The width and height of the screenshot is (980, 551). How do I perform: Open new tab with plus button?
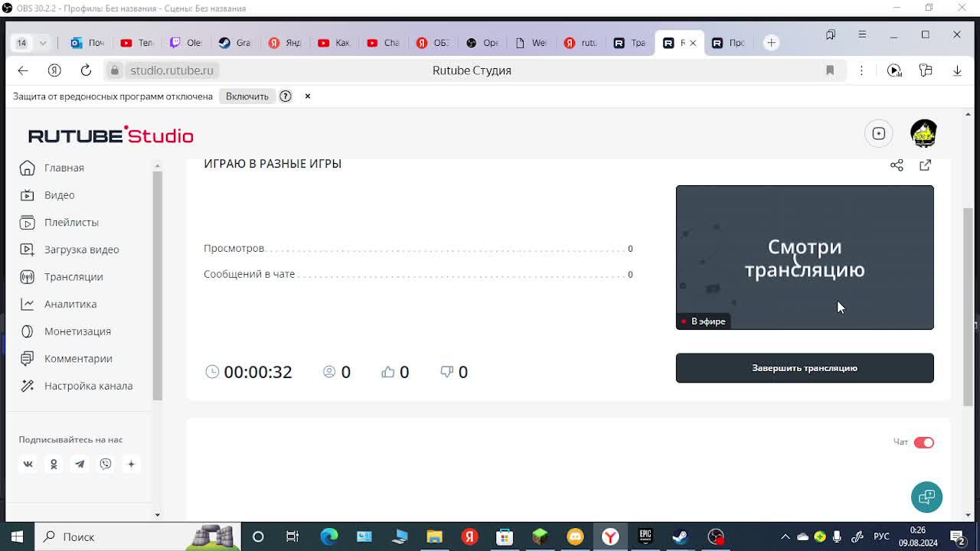point(772,43)
